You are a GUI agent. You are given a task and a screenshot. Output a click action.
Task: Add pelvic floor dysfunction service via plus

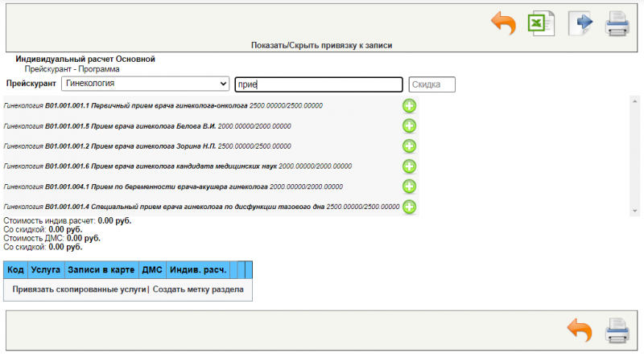[x=409, y=207]
